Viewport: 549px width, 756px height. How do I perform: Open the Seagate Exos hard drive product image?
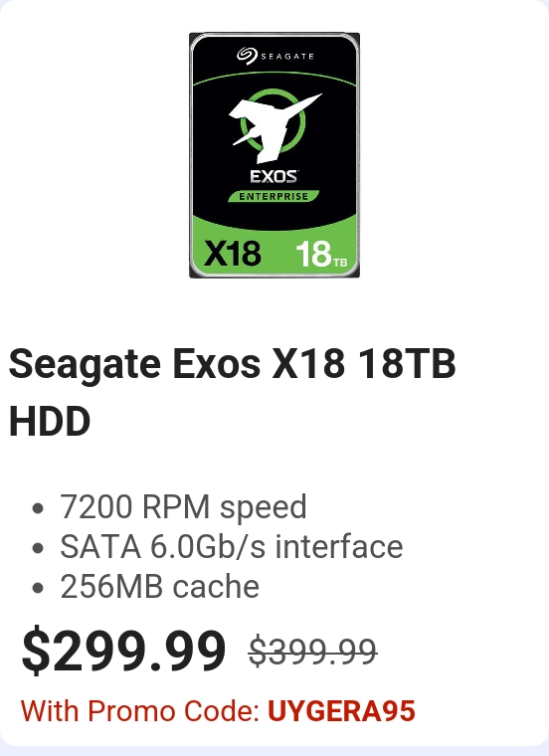pos(274,155)
